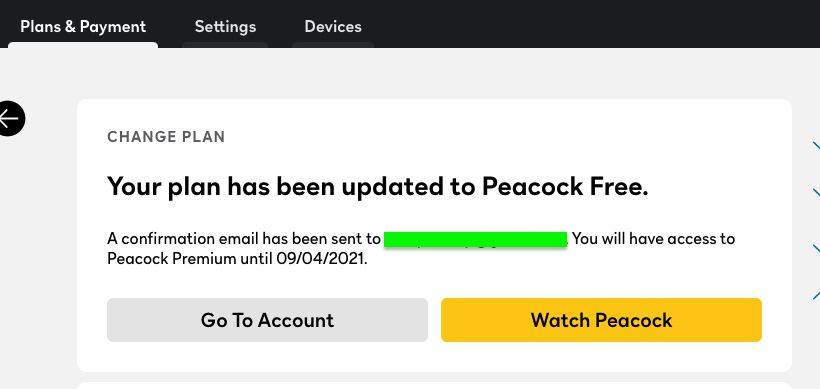Click the 'You will have access to' text
This screenshot has width=820, height=389.
tap(654, 239)
